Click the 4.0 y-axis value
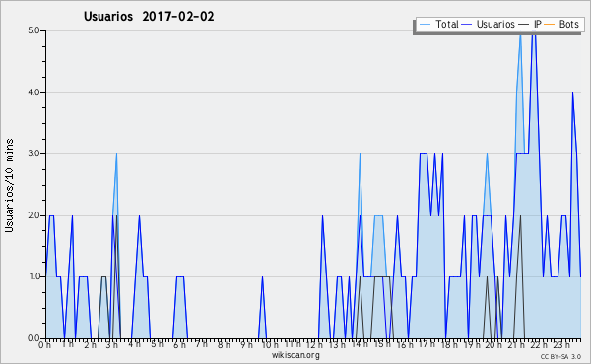 [x=33, y=92]
